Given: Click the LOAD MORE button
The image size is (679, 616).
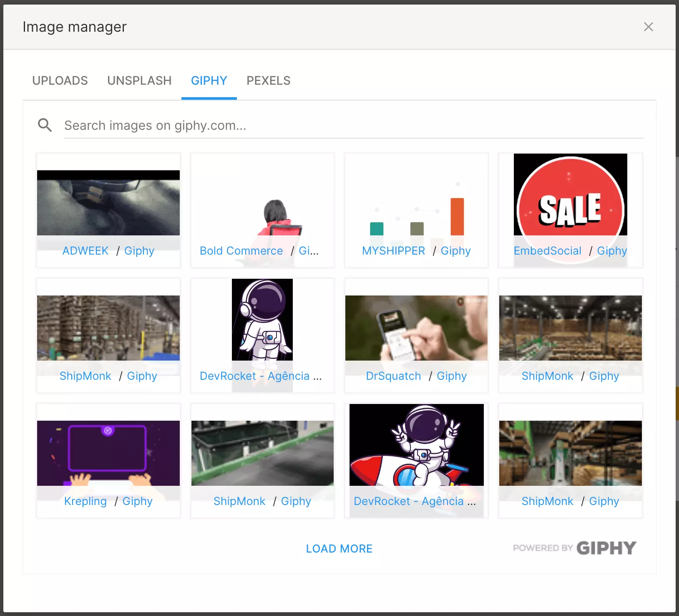Looking at the screenshot, I should pyautogui.click(x=339, y=549).
